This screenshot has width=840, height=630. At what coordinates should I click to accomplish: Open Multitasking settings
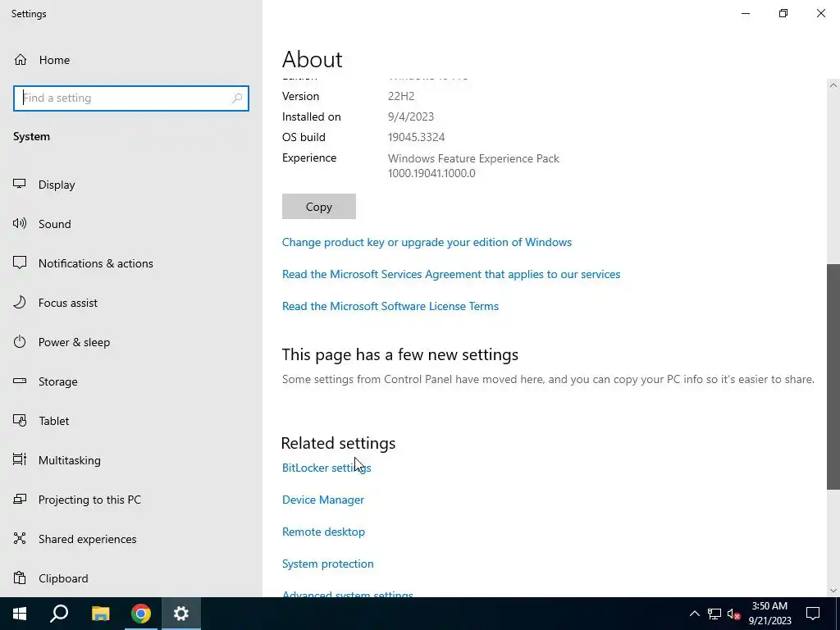click(x=57, y=460)
